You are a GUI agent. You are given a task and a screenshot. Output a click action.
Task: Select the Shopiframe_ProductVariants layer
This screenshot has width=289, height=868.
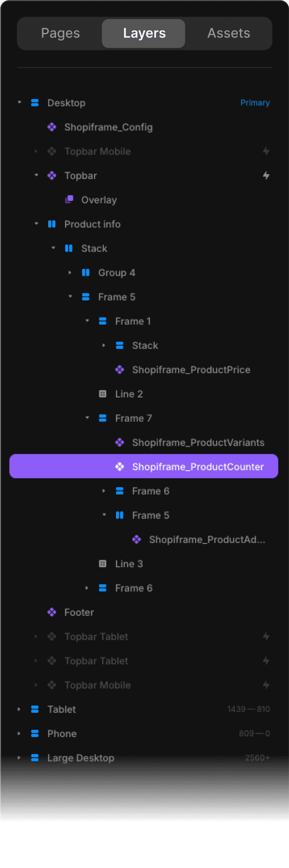[198, 442]
